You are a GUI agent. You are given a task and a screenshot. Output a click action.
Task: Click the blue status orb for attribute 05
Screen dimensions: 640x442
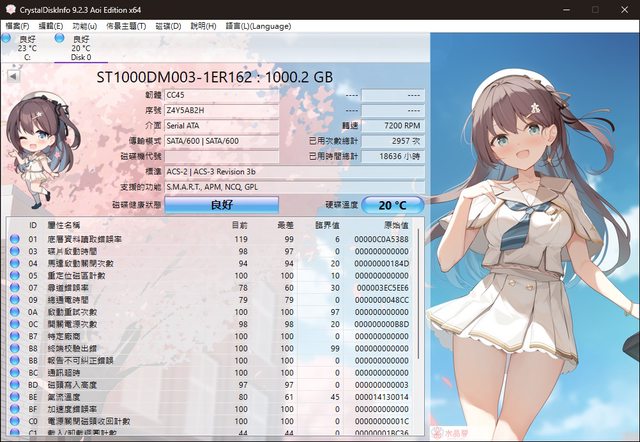point(15,275)
